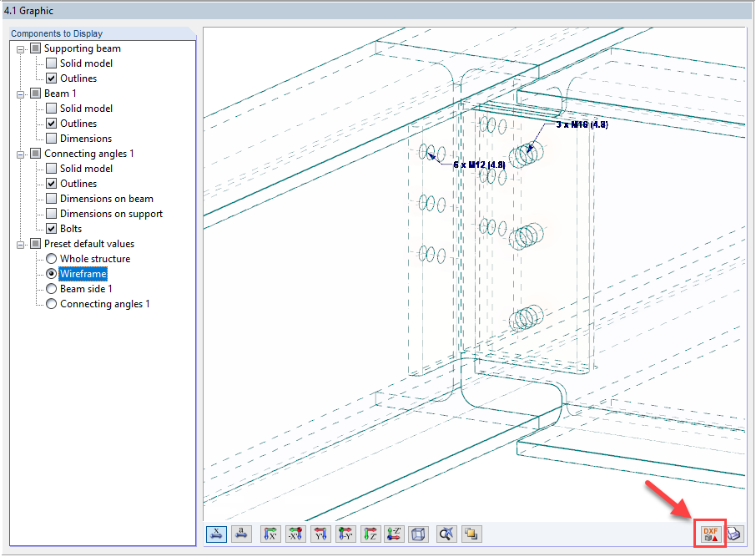Viewport: 756px width, 557px height.
Task: Choose the Beam side 1 preset
Action: (51, 288)
